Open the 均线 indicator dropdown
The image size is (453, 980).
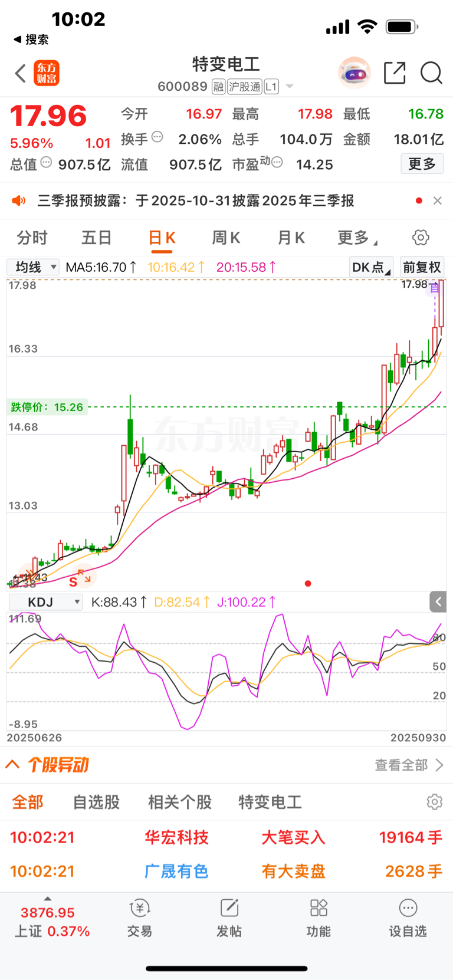coord(33,267)
